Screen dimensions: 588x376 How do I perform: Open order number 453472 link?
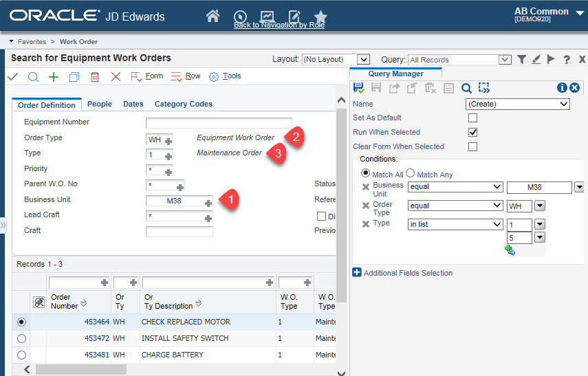(97, 338)
